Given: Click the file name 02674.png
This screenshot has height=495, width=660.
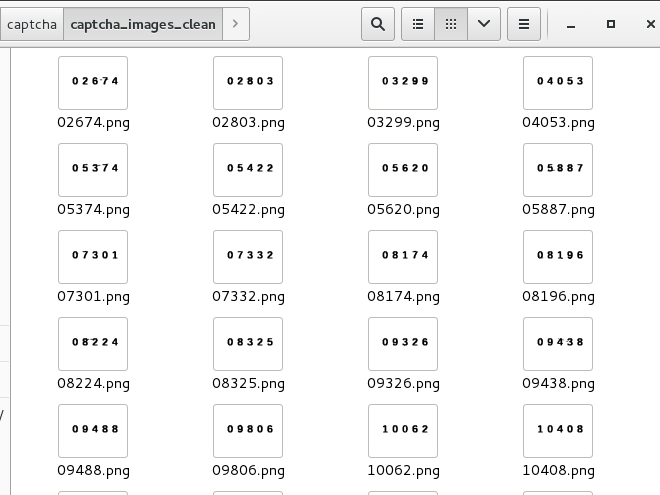Looking at the screenshot, I should (93, 123).
